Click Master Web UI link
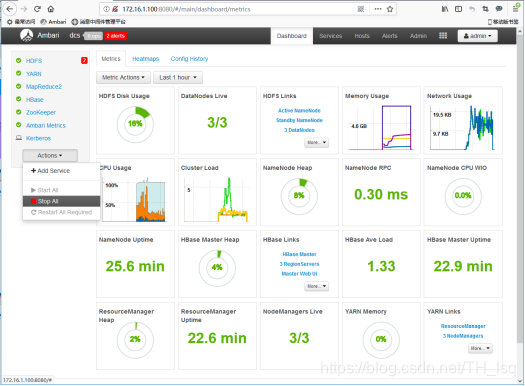This screenshot has height=386, width=525. tap(299, 274)
